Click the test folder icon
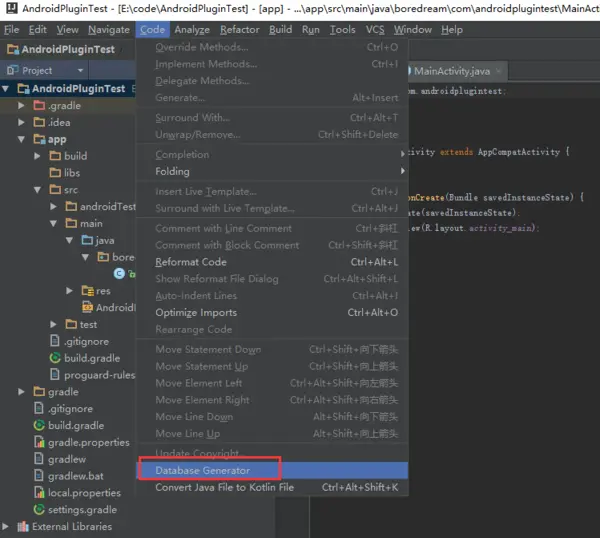Viewport: 600px width, 538px height. [71, 324]
